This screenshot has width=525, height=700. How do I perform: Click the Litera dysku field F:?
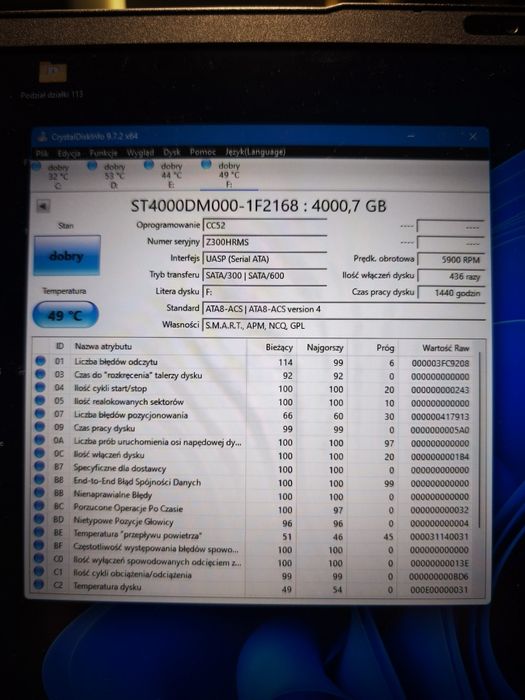tap(265, 292)
